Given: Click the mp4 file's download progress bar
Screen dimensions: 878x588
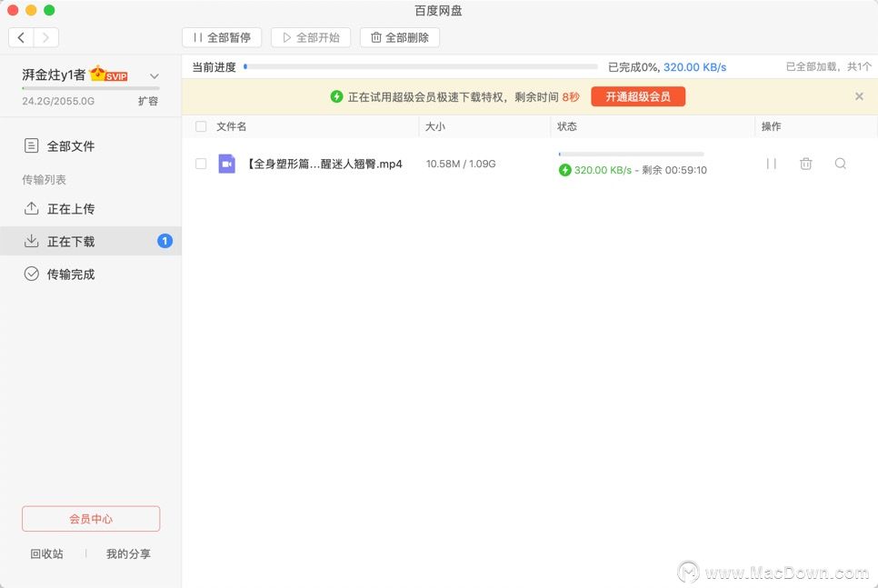Looking at the screenshot, I should click(x=631, y=154).
